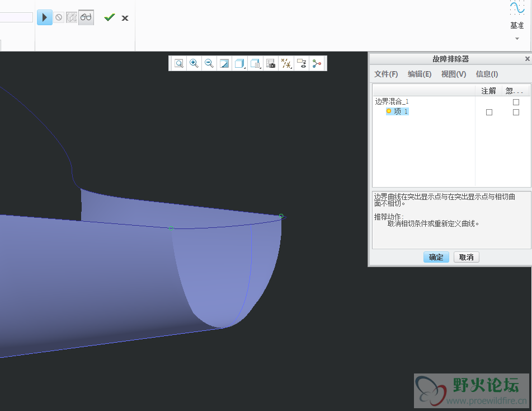Image resolution: width=532 pixels, height=411 pixels.
Task: Open the saved orientations icon
Action: (255, 63)
